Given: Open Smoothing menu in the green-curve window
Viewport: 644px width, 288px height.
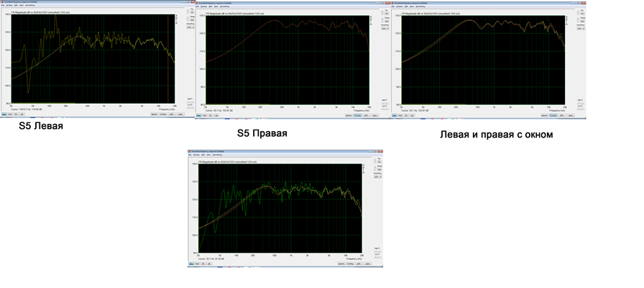Looking at the screenshot, I should [217, 155].
